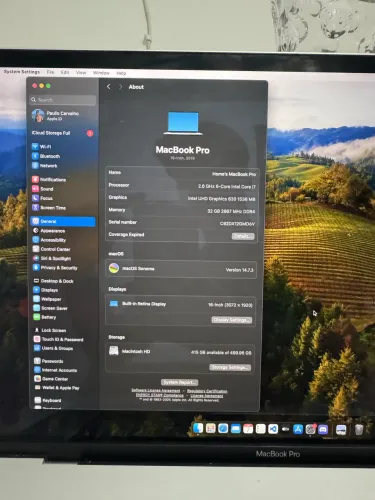Screen dimensions: 375x500
Task: Open the System Settings app menu
Action: point(22,72)
